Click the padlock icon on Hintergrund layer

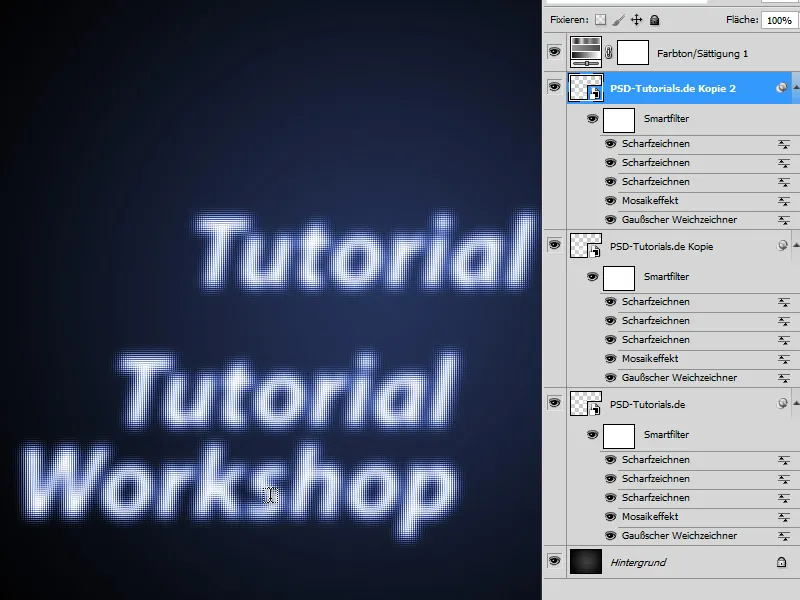click(781, 562)
